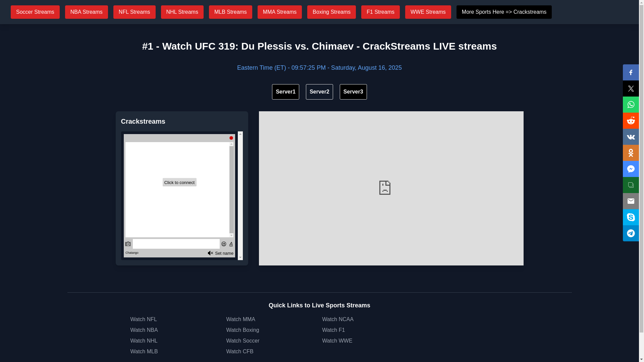Share page on Telegram

pyautogui.click(x=631, y=233)
